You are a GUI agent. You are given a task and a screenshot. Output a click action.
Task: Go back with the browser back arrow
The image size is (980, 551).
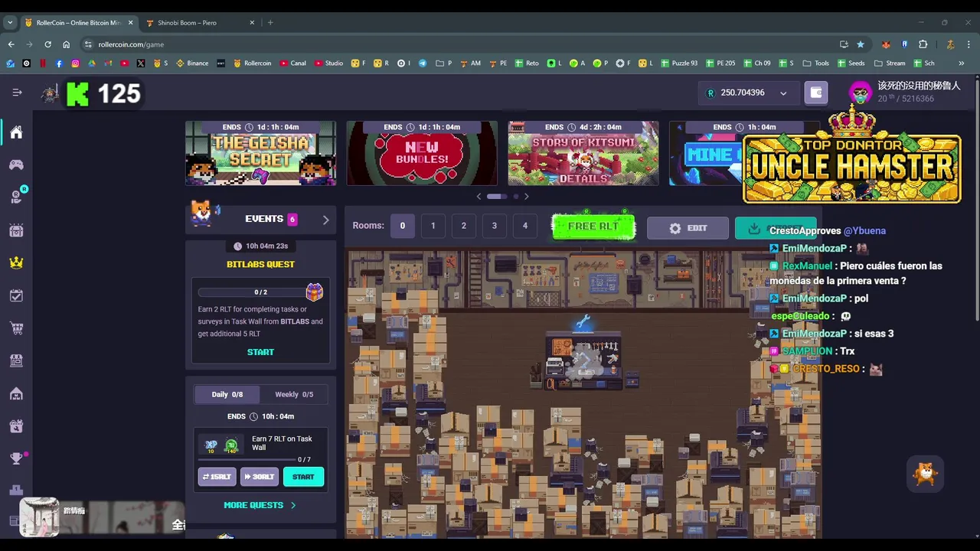[11, 44]
